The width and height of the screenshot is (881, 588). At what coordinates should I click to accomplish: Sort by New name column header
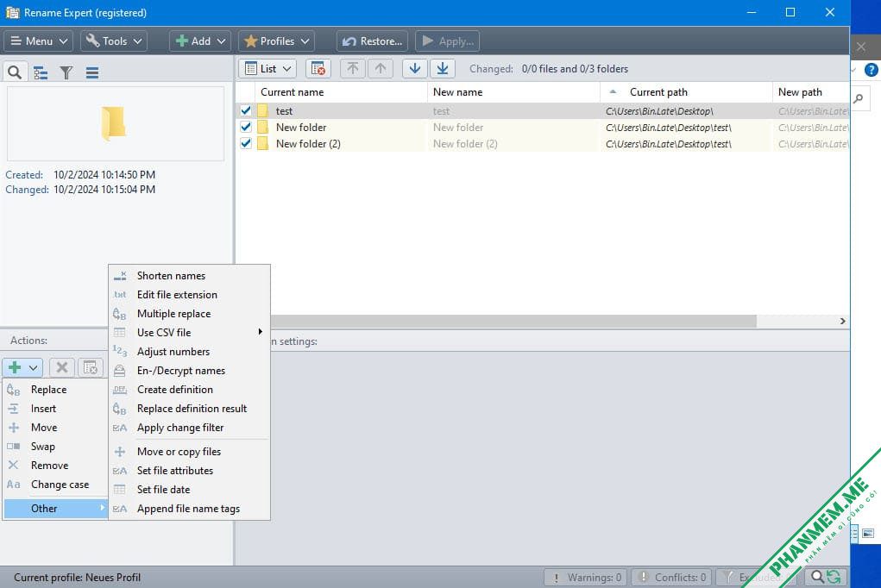[513, 92]
